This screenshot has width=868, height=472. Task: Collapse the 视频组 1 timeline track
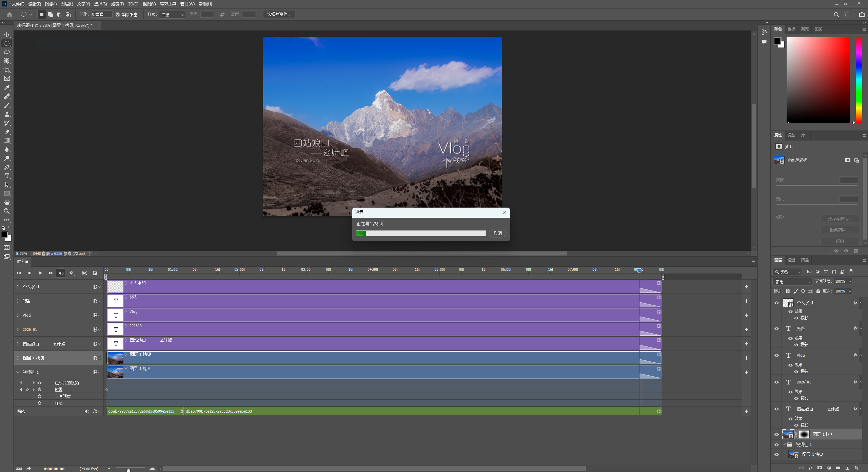18,372
